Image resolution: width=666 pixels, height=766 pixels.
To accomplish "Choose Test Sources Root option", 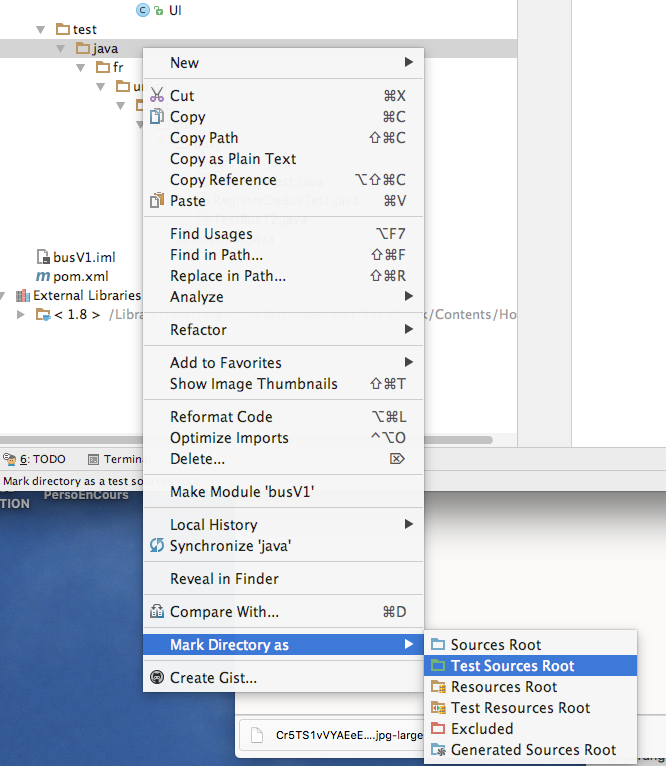I will pos(512,666).
